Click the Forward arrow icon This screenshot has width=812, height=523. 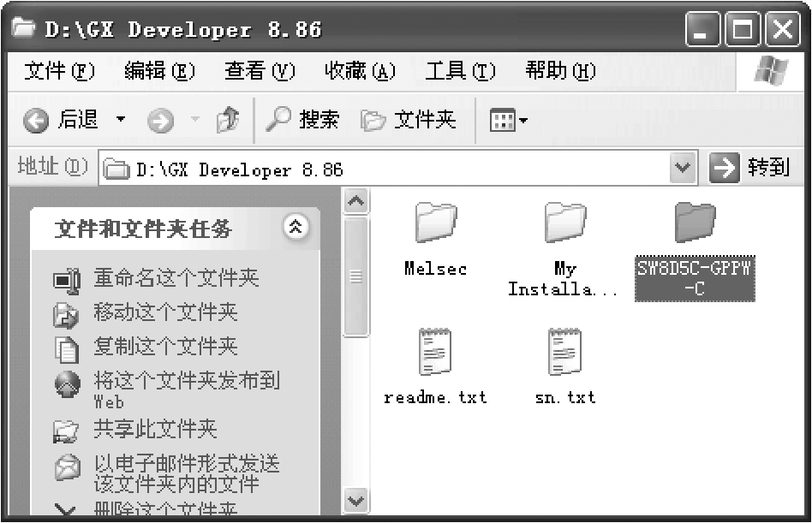[160, 121]
